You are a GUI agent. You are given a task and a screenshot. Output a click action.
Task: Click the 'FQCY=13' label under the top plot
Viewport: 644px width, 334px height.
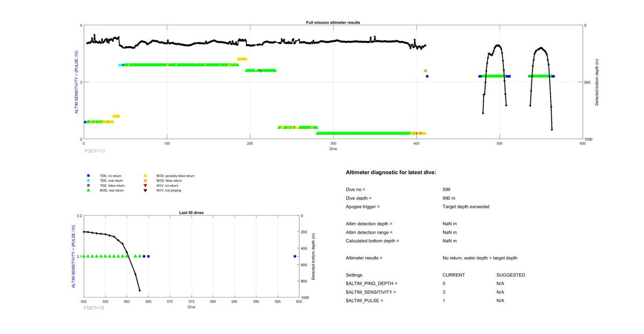coord(94,151)
